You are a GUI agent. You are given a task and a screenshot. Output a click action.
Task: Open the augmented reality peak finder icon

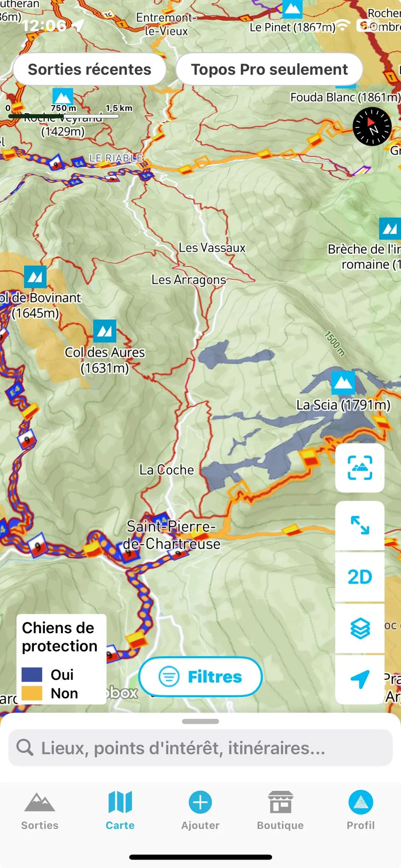pos(360,468)
